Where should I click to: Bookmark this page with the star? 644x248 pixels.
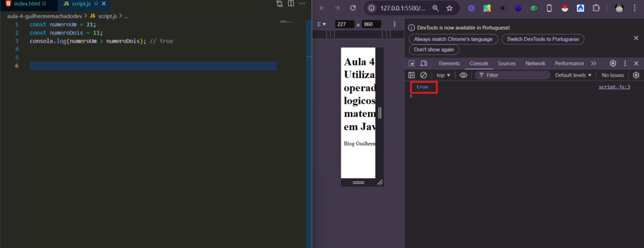(449, 8)
